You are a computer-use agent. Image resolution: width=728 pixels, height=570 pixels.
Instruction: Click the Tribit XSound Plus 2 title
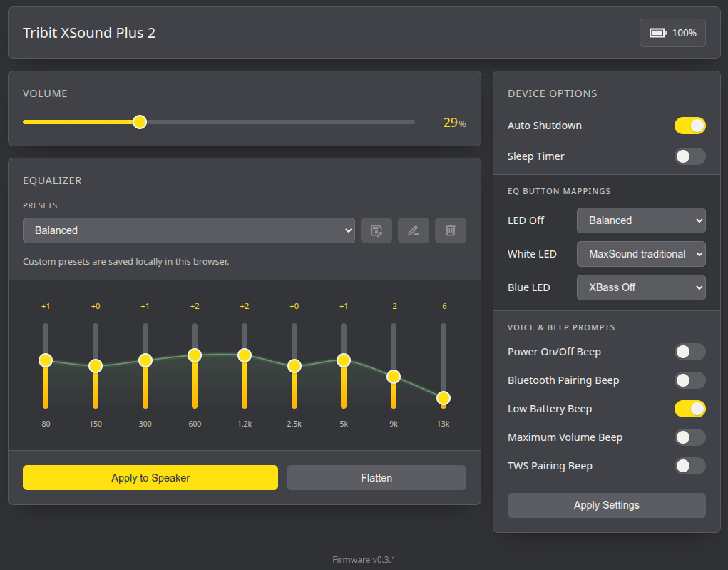pyautogui.click(x=89, y=33)
